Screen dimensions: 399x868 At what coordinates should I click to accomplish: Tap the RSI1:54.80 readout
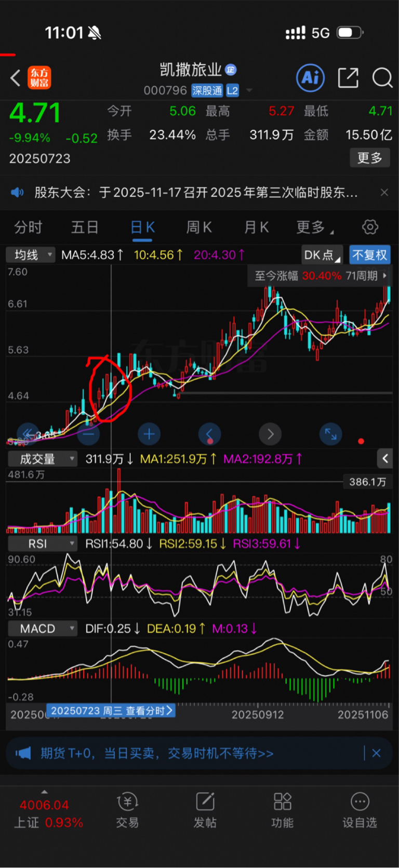118,544
